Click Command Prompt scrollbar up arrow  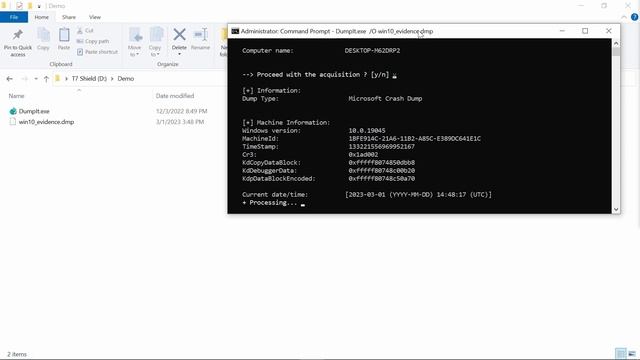pyautogui.click(x=616, y=43)
